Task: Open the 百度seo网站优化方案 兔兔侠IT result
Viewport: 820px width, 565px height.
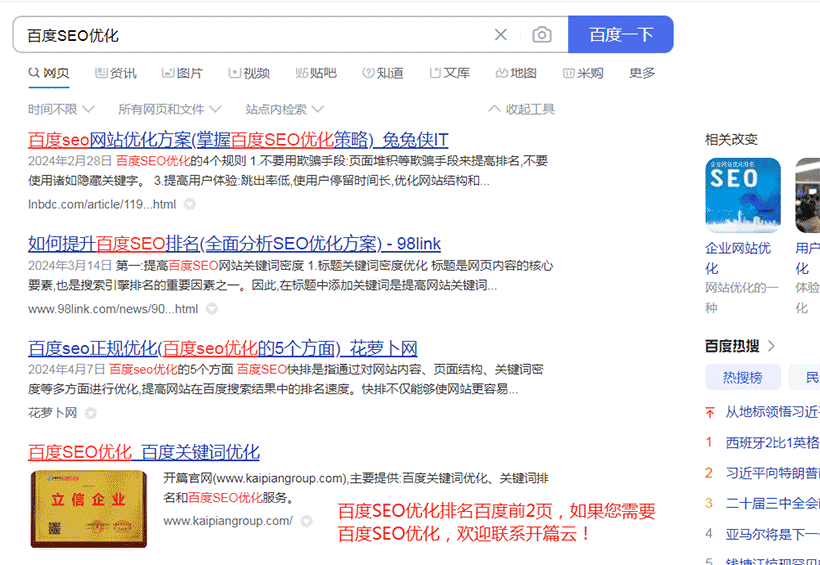Action: pyautogui.click(x=238, y=139)
